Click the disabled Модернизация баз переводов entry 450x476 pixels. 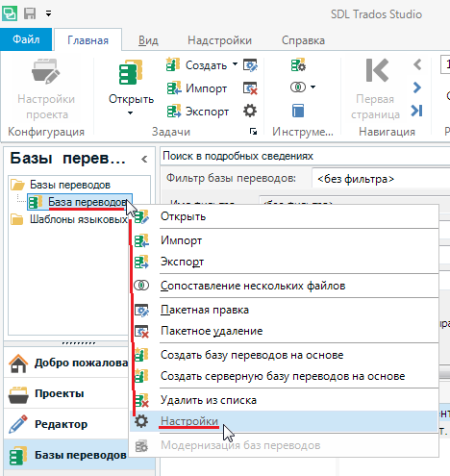click(x=284, y=445)
